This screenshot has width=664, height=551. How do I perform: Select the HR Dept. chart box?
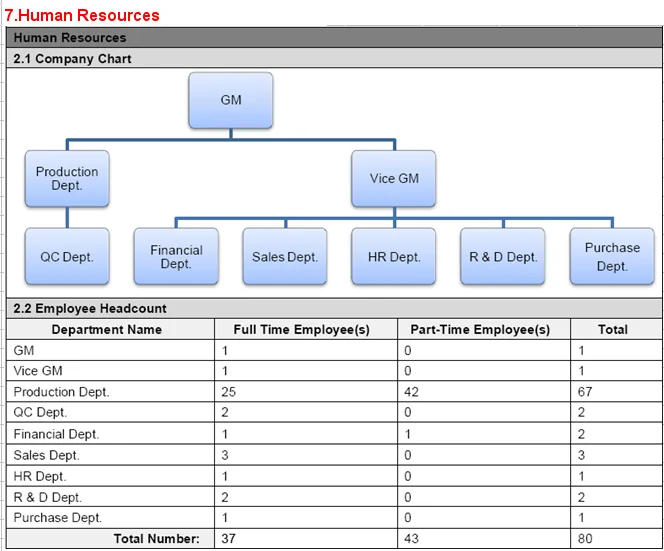pyautogui.click(x=394, y=256)
